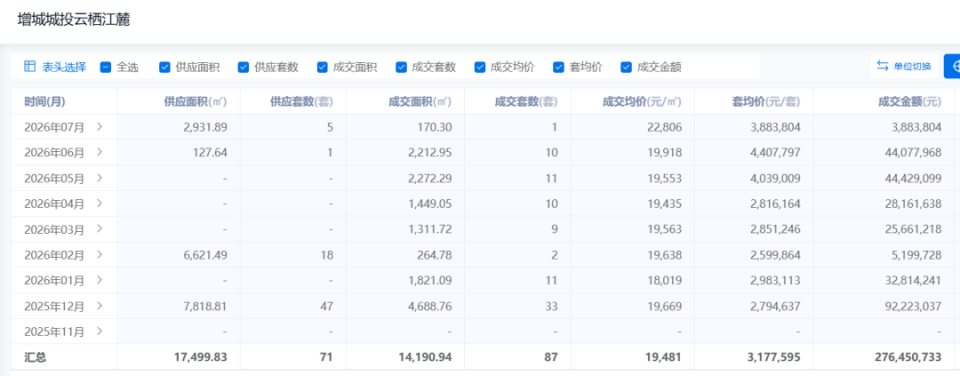Click total transaction area 14,190.94
960x376 pixels.
click(x=427, y=357)
